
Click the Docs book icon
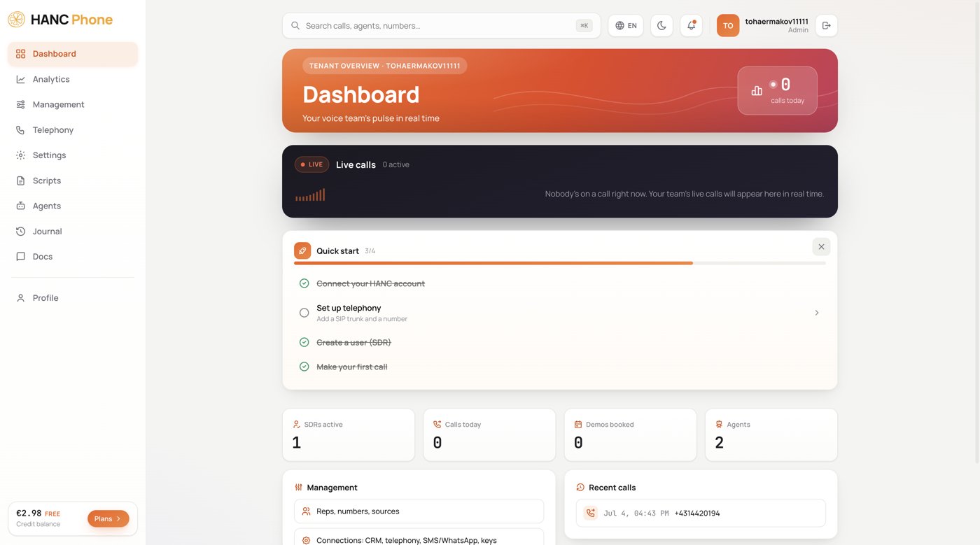[x=20, y=257]
